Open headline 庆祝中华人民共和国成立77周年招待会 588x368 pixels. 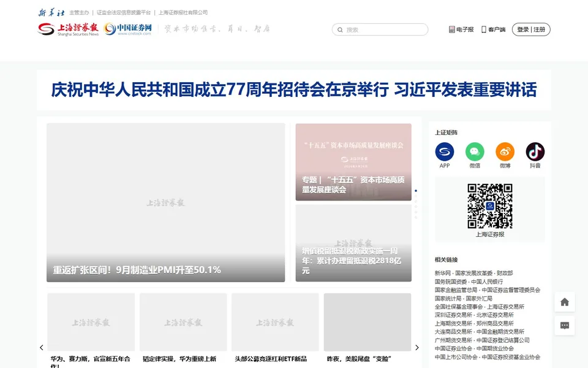[293, 90]
